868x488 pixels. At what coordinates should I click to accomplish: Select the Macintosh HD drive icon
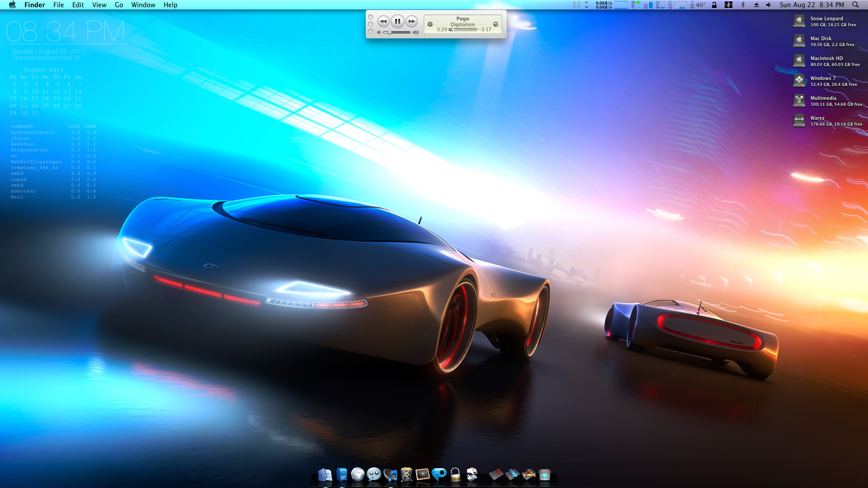(799, 61)
